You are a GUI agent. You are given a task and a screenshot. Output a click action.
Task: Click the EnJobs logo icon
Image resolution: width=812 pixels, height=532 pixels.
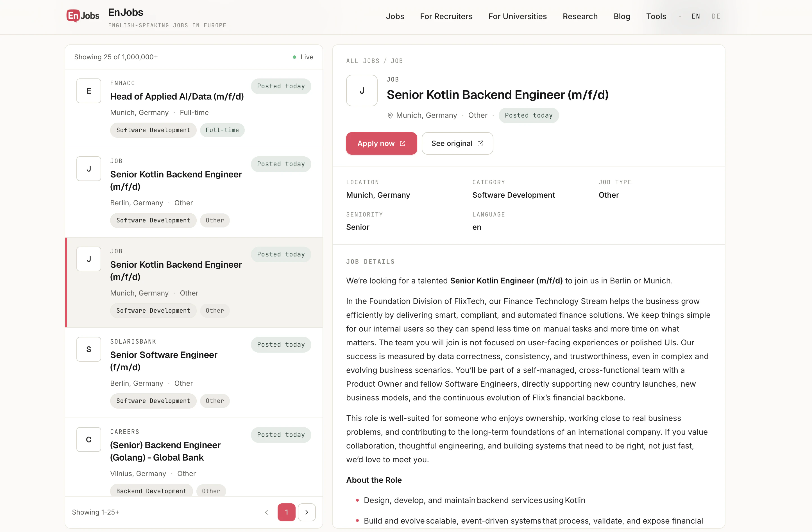[83, 16]
